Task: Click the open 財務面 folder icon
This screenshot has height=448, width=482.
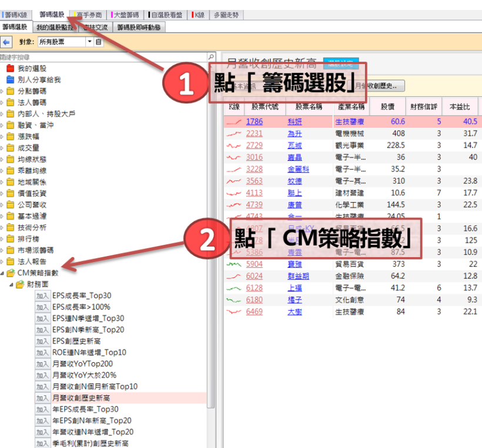Action: coord(20,284)
